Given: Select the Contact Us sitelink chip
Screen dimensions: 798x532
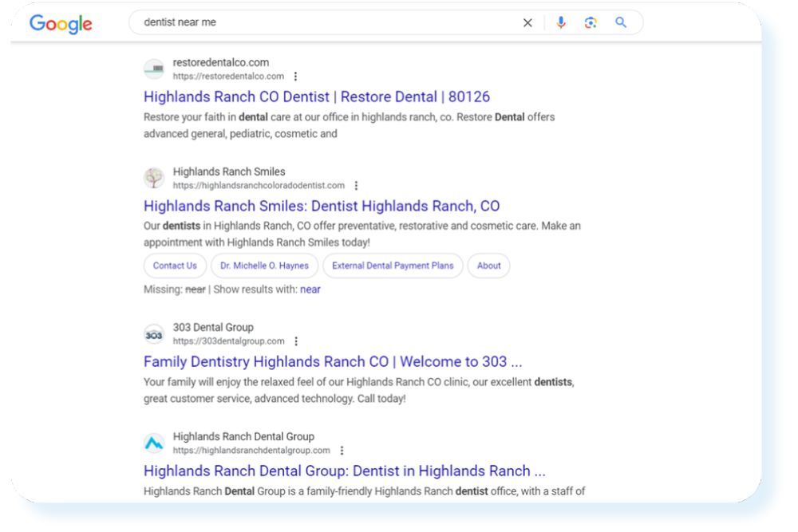Looking at the screenshot, I should point(175,266).
